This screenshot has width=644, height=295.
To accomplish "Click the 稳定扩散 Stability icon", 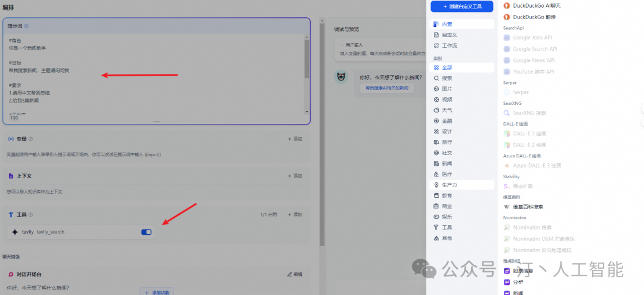I will coord(507,186).
